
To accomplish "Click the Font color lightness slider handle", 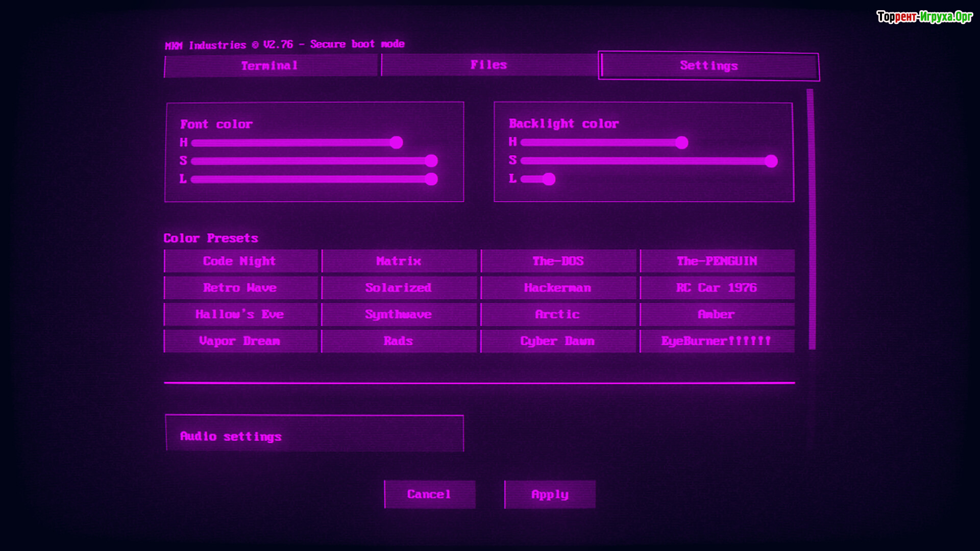I will tap(431, 179).
